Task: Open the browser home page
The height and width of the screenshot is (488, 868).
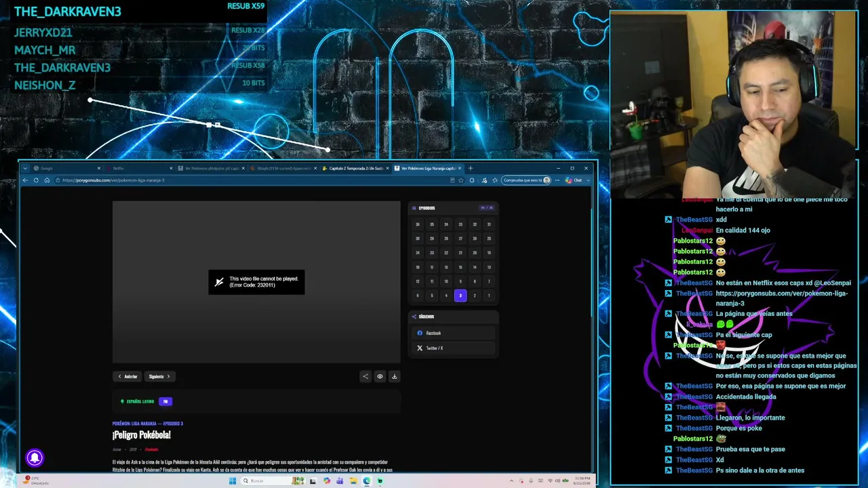Action: (x=47, y=180)
